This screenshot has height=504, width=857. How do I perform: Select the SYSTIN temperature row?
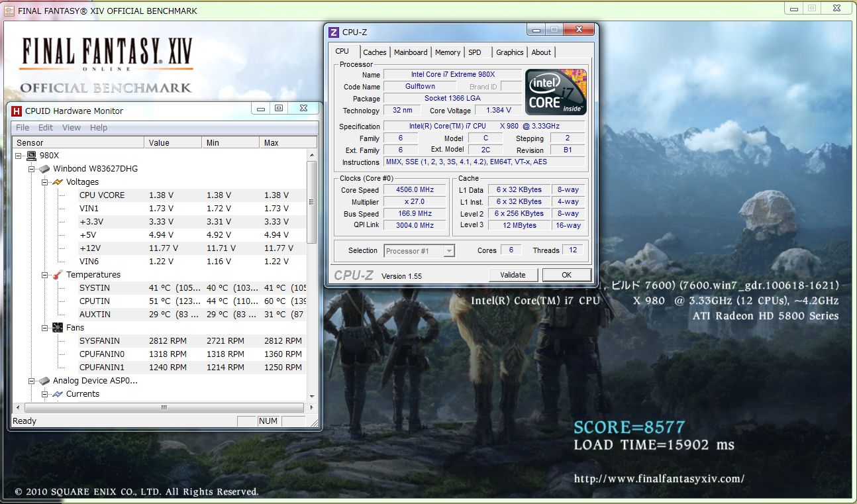pos(192,288)
